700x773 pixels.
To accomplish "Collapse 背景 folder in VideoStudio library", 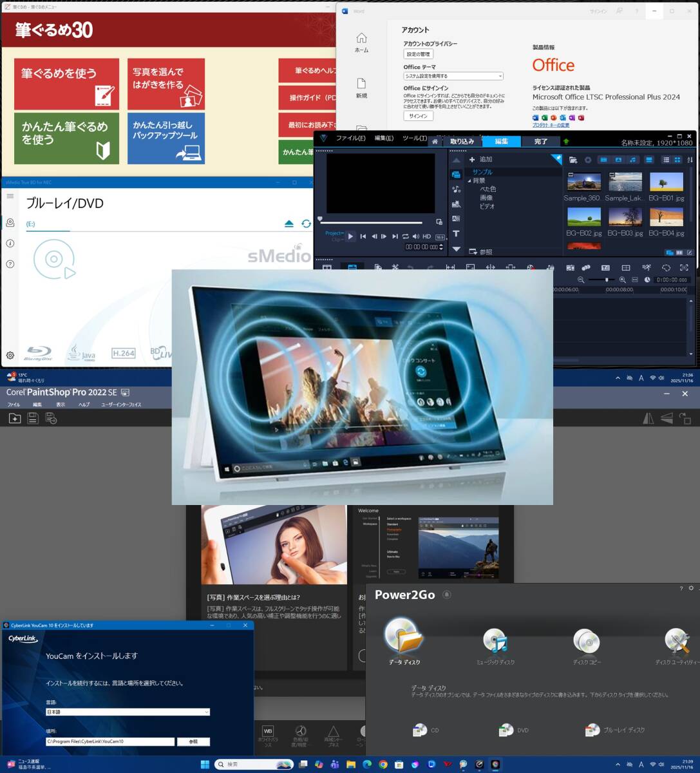I will [469, 181].
